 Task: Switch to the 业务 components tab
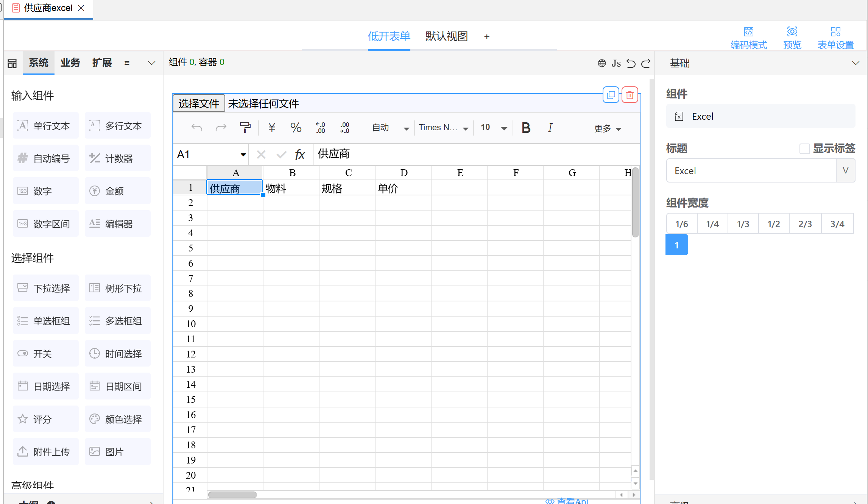coord(70,62)
